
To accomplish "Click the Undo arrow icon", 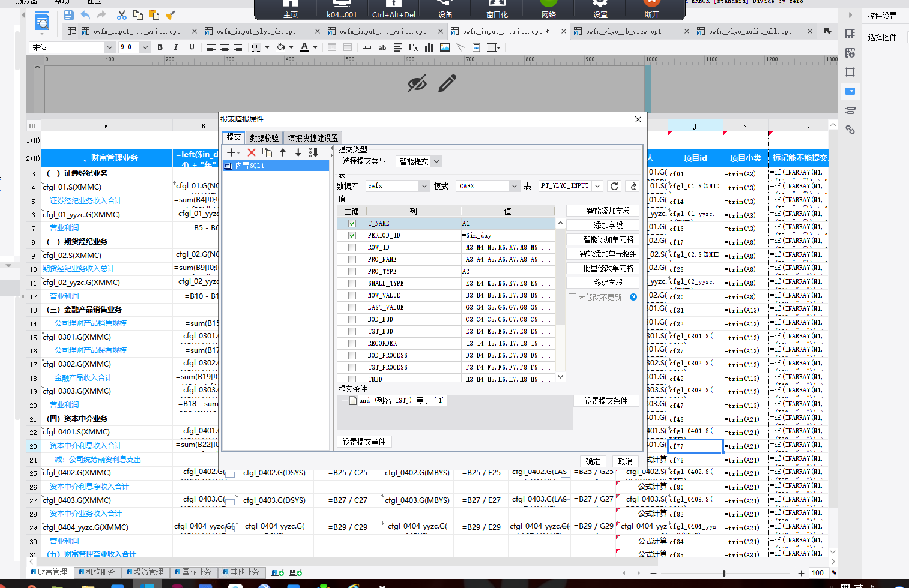I will click(x=85, y=15).
